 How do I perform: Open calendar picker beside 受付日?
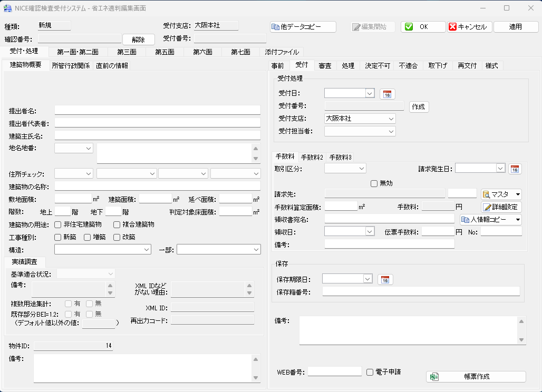click(x=387, y=94)
